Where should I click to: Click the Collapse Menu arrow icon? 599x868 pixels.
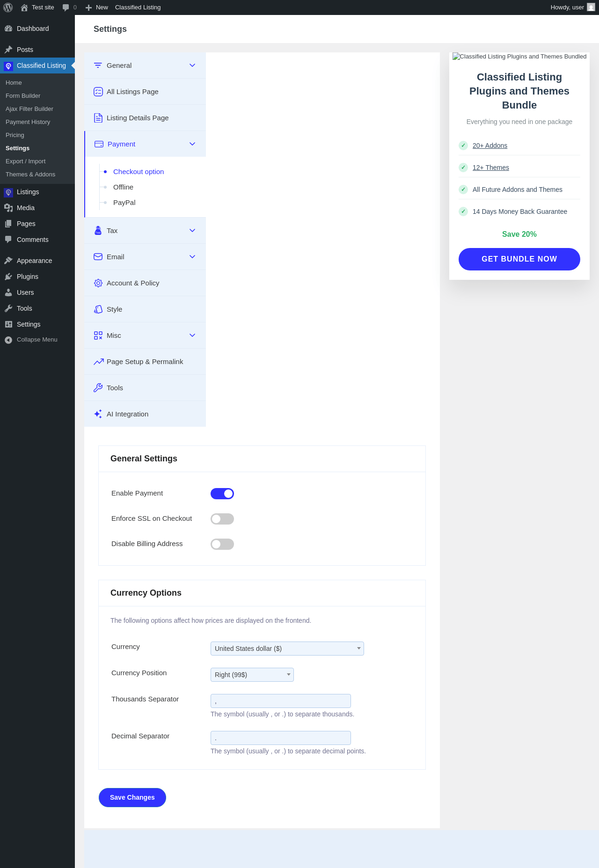click(8, 340)
